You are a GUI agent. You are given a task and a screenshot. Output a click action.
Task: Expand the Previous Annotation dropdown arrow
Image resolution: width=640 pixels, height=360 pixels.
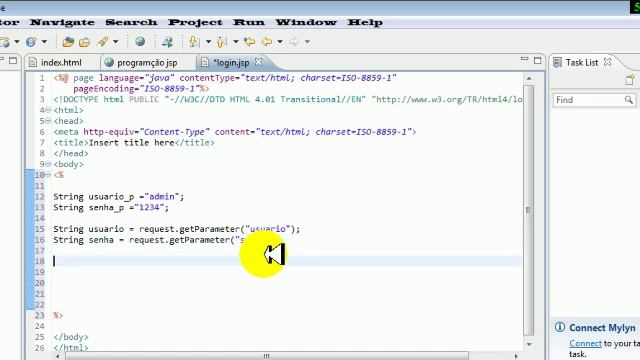click(236, 42)
